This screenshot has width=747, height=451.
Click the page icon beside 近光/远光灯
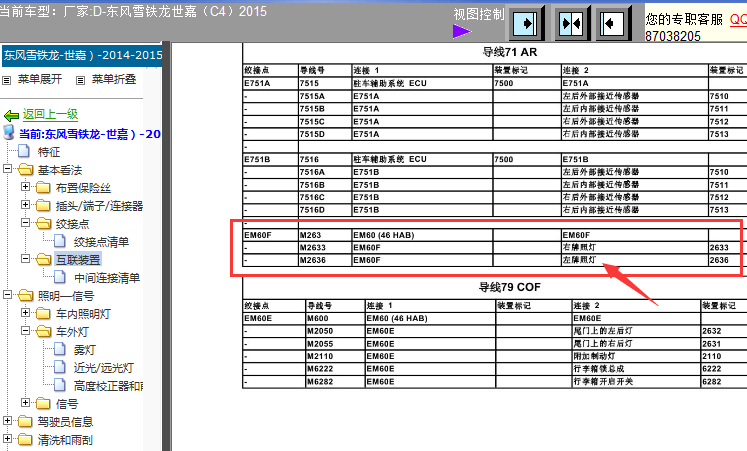(60, 368)
